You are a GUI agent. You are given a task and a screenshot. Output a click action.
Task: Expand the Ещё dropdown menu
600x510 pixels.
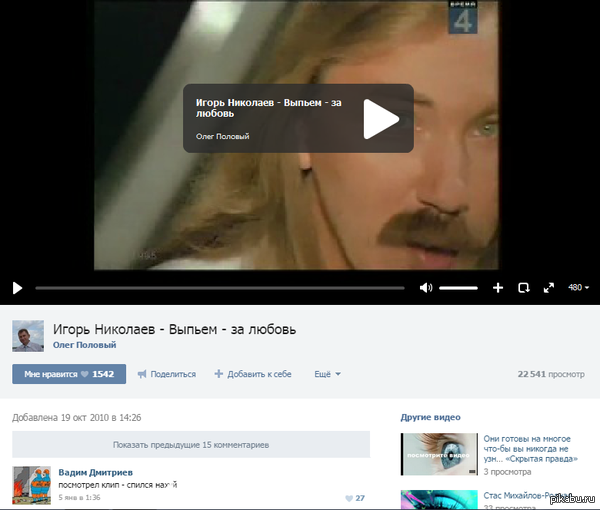pyautogui.click(x=327, y=374)
